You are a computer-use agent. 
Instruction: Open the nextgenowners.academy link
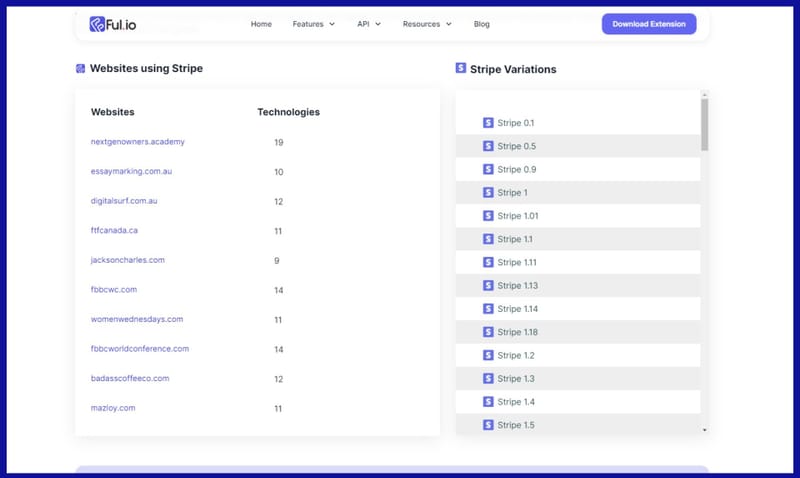pyautogui.click(x=137, y=142)
